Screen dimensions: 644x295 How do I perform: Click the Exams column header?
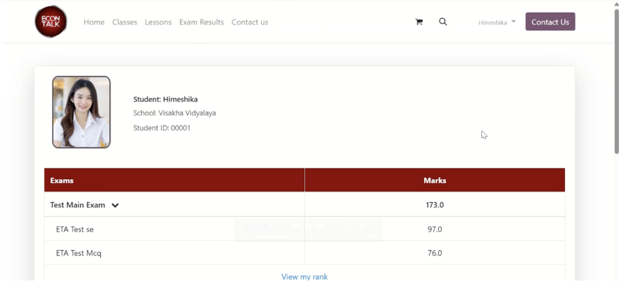tap(62, 180)
